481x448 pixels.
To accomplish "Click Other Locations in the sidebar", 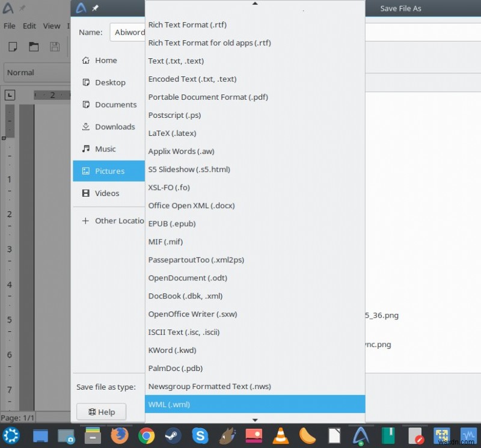I will point(119,221).
